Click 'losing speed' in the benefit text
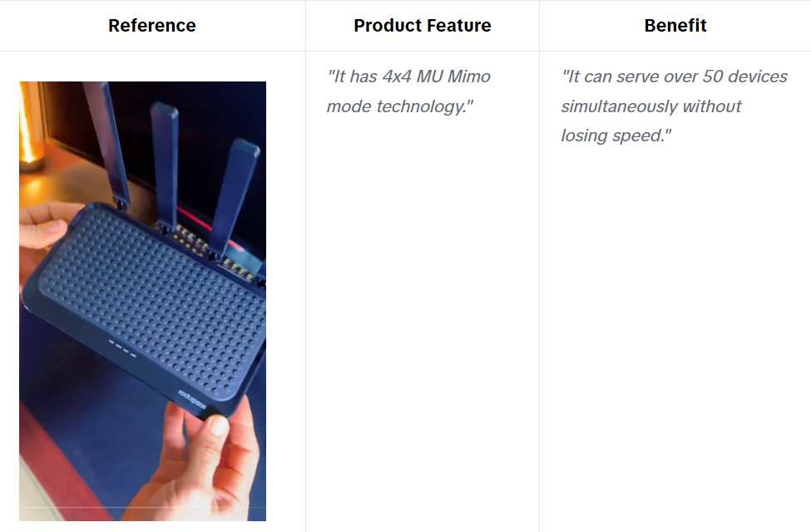 (616, 135)
